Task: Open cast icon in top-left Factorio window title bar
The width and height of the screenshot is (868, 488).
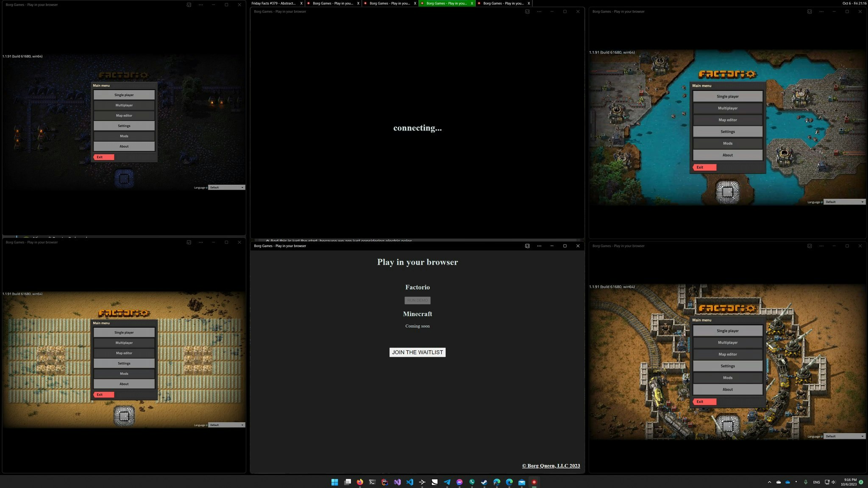Action: [189, 5]
